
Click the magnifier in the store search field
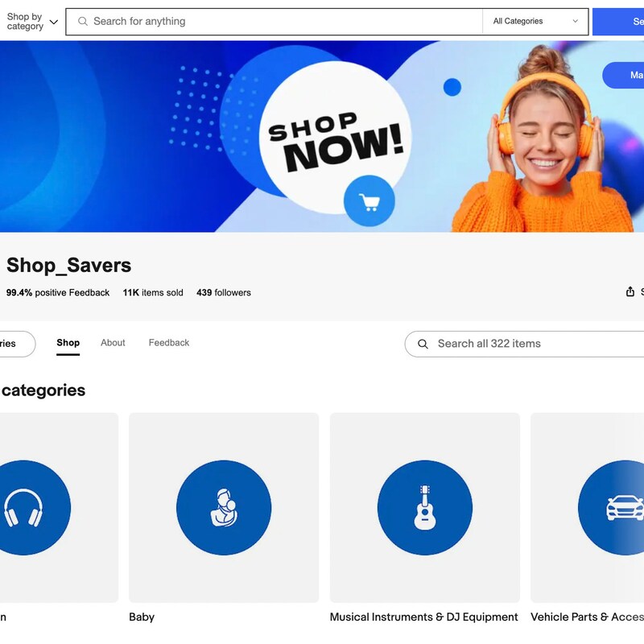[423, 344]
